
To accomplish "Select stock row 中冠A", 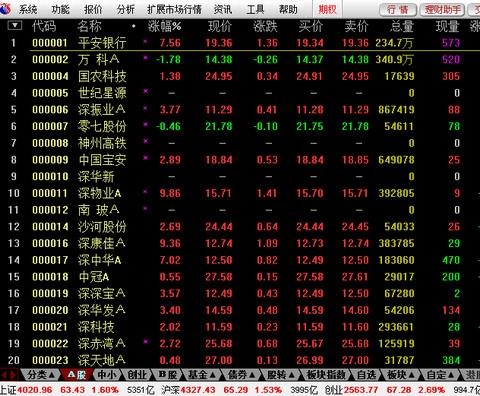I will (240, 277).
